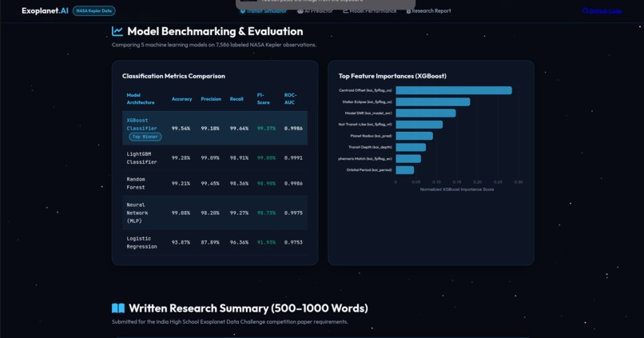Click the F1-Score column header

pos(263,99)
